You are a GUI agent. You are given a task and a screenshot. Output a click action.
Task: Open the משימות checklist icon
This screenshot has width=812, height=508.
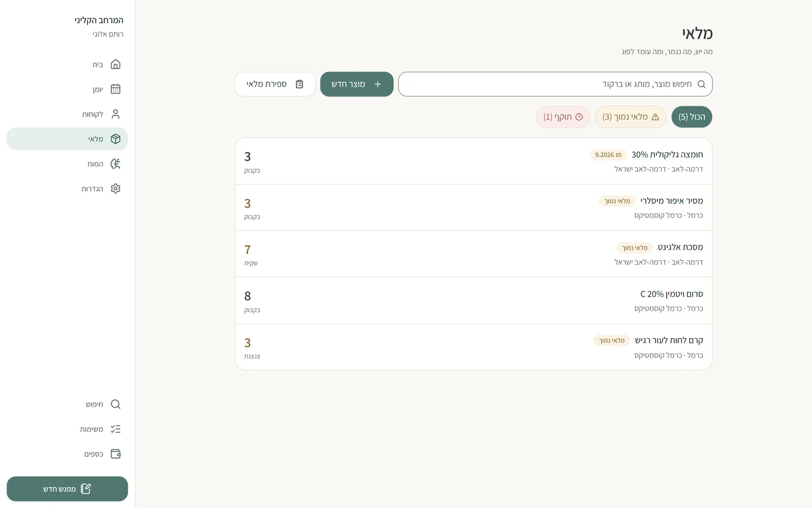pos(116,429)
